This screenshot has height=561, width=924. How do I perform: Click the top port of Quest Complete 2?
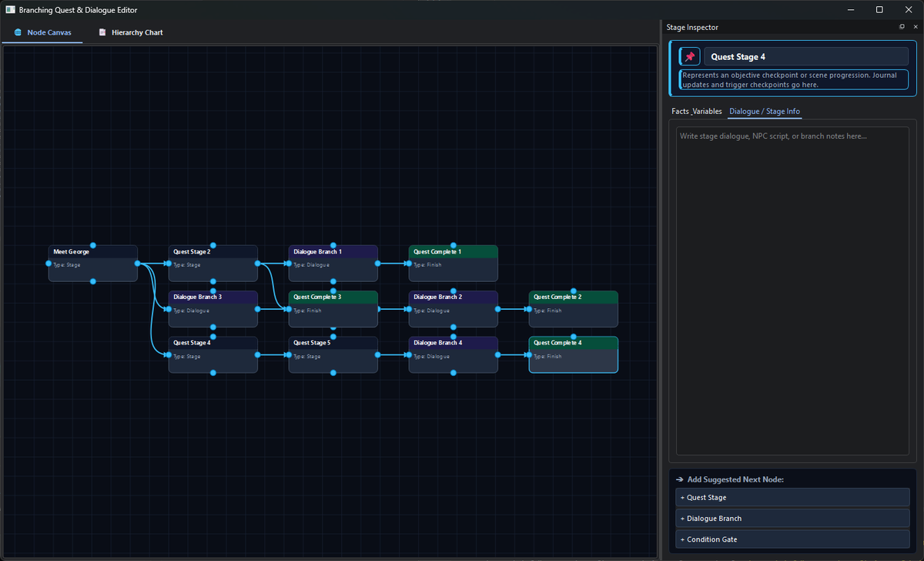[x=574, y=291]
